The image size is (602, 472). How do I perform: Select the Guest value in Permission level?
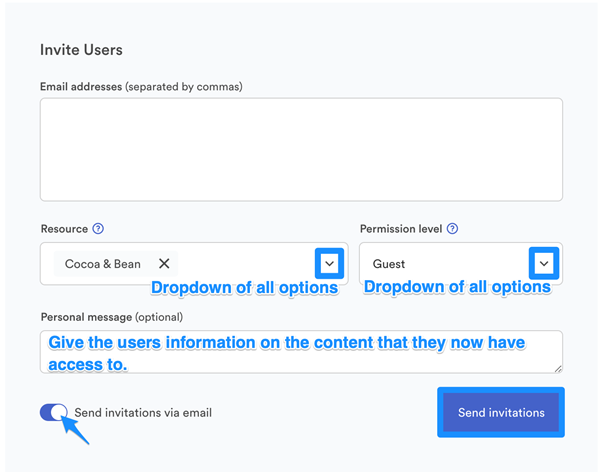[x=389, y=264]
